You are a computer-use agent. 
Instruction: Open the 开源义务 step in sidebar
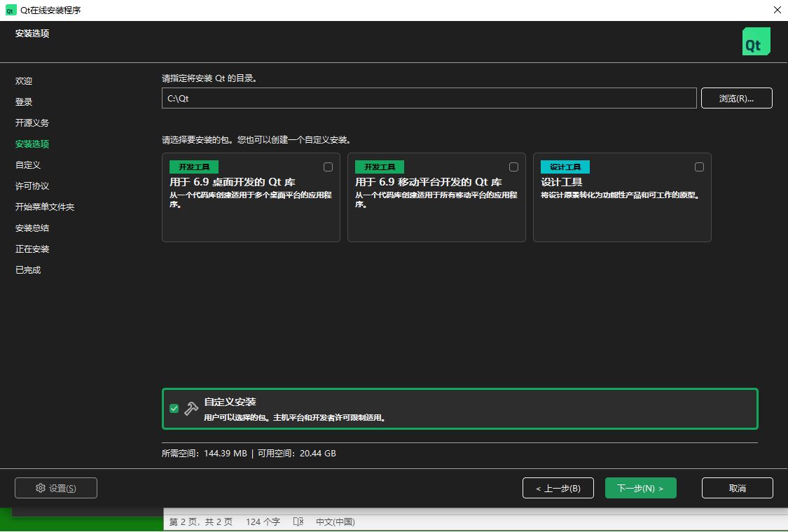point(32,123)
